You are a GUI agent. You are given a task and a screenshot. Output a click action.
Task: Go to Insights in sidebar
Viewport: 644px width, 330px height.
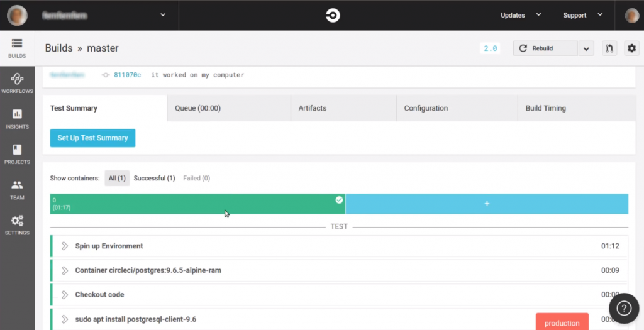pos(17,118)
